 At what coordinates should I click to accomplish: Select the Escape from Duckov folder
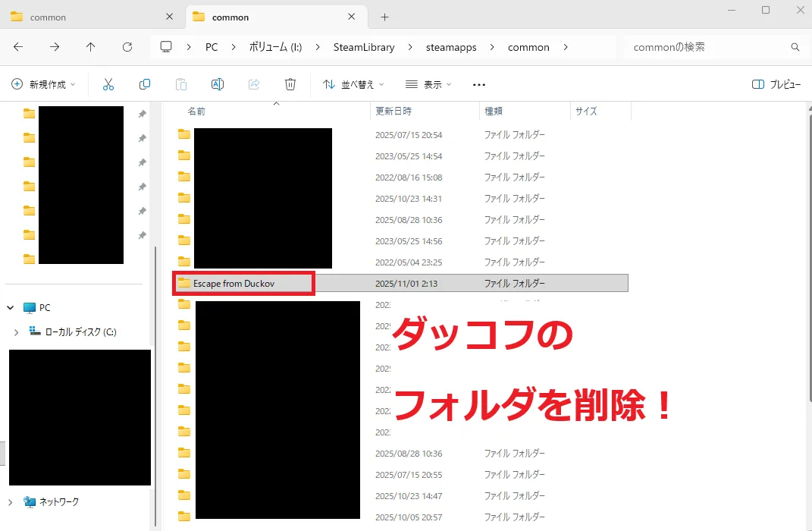(234, 284)
